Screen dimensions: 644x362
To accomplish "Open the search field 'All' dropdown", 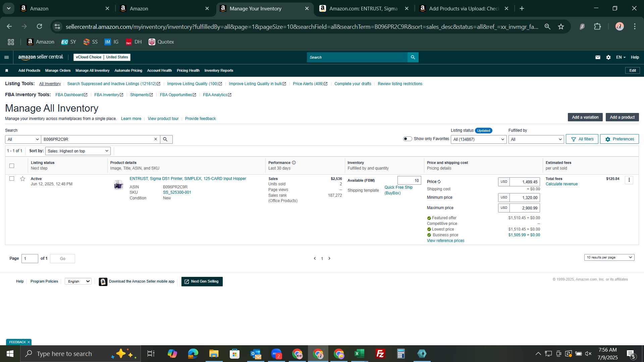I will coord(23,139).
